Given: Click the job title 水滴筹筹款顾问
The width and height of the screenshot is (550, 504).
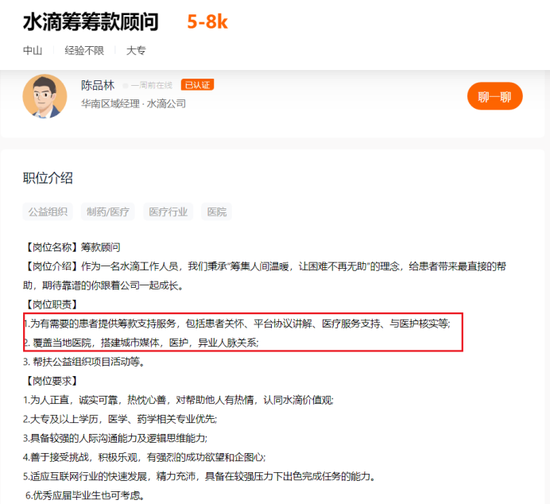Looking at the screenshot, I should (x=91, y=22).
